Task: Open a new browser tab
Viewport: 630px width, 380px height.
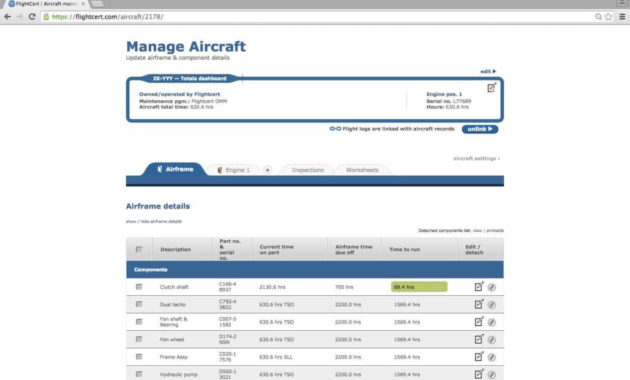Action: coord(96,4)
